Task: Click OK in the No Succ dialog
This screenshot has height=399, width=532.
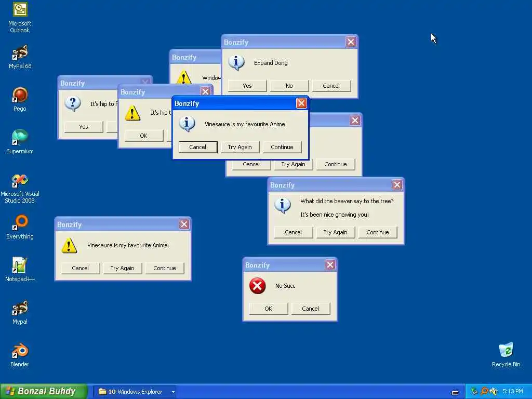Action: (269, 309)
